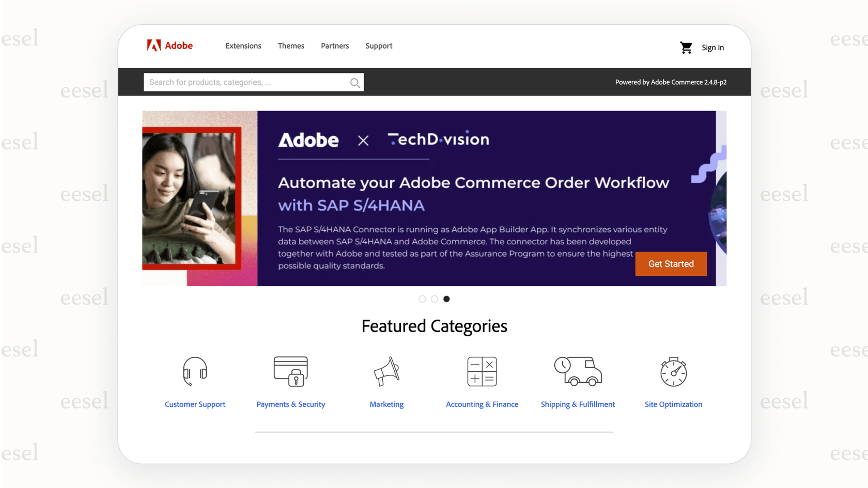Screen dimensions: 868x488
Task: Open the Customer Support category icon
Action: pos(195,371)
